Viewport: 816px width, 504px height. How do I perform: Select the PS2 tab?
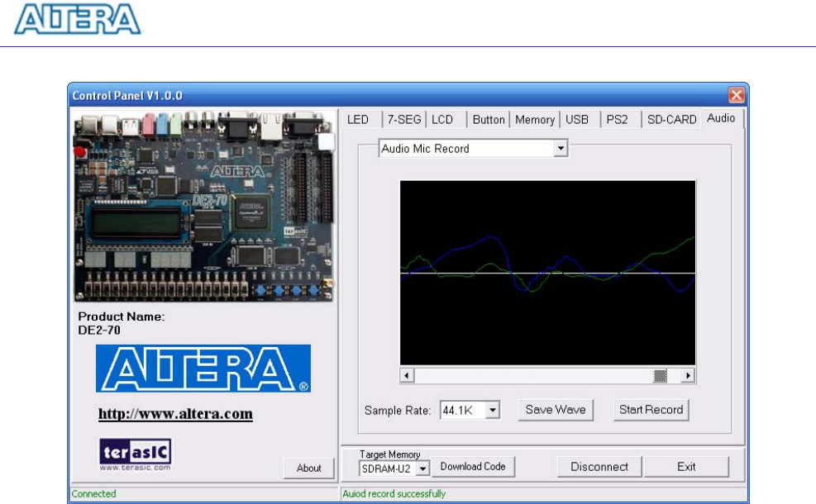(618, 120)
